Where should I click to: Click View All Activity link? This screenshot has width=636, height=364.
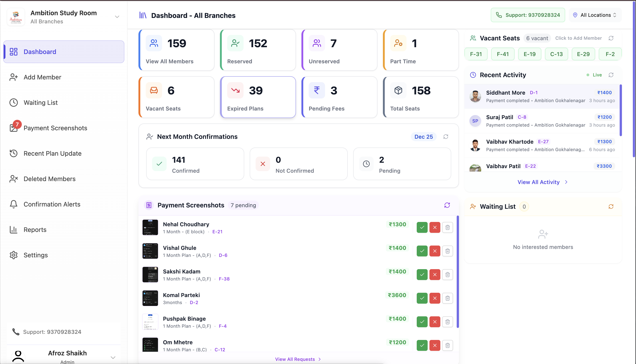pos(542,182)
